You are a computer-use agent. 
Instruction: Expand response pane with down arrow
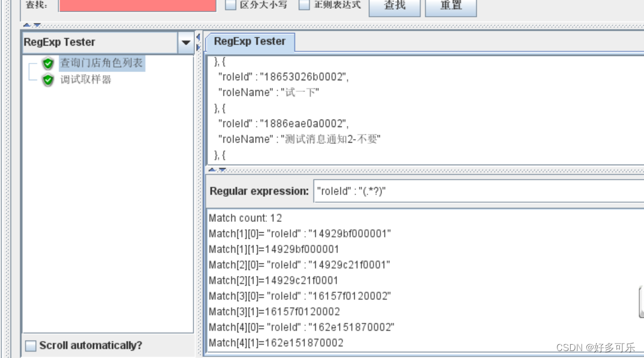tap(222, 169)
